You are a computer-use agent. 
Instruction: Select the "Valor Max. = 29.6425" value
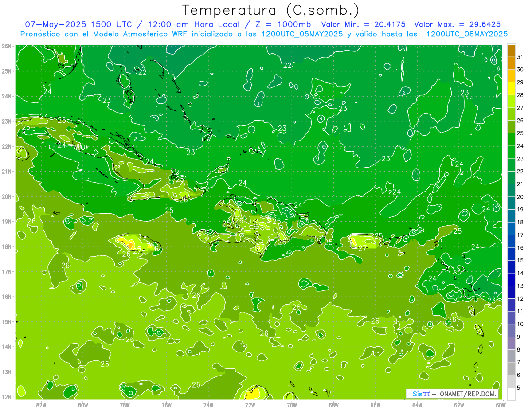coord(457,24)
